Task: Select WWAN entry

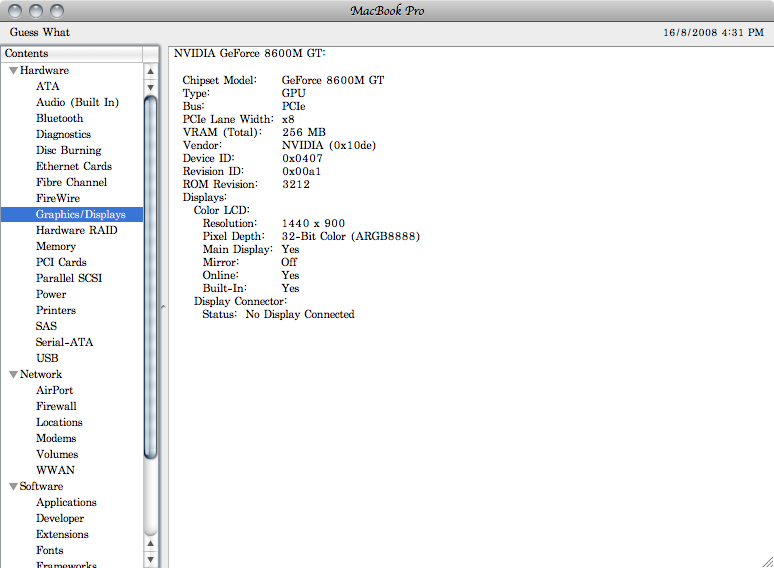Action: (x=55, y=470)
